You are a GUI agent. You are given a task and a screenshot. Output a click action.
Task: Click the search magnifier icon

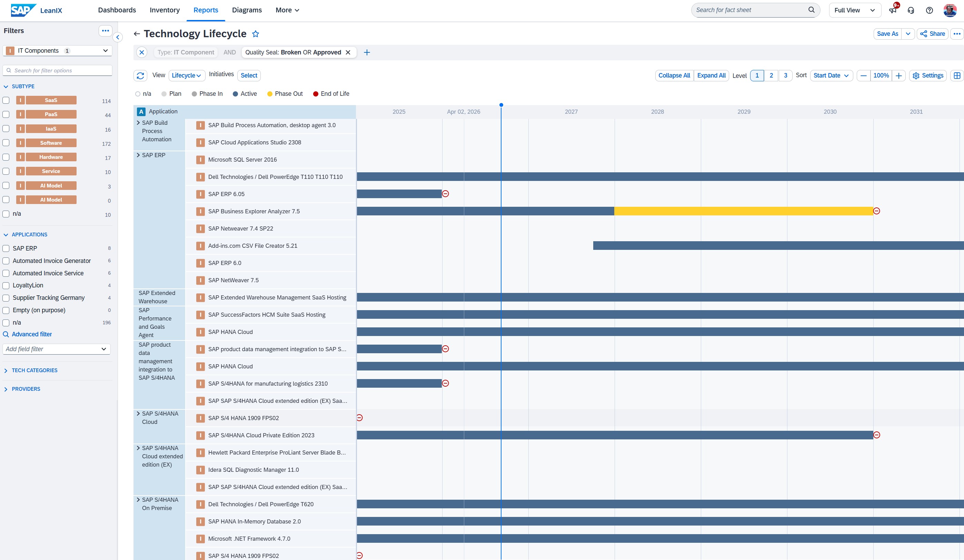(x=811, y=10)
